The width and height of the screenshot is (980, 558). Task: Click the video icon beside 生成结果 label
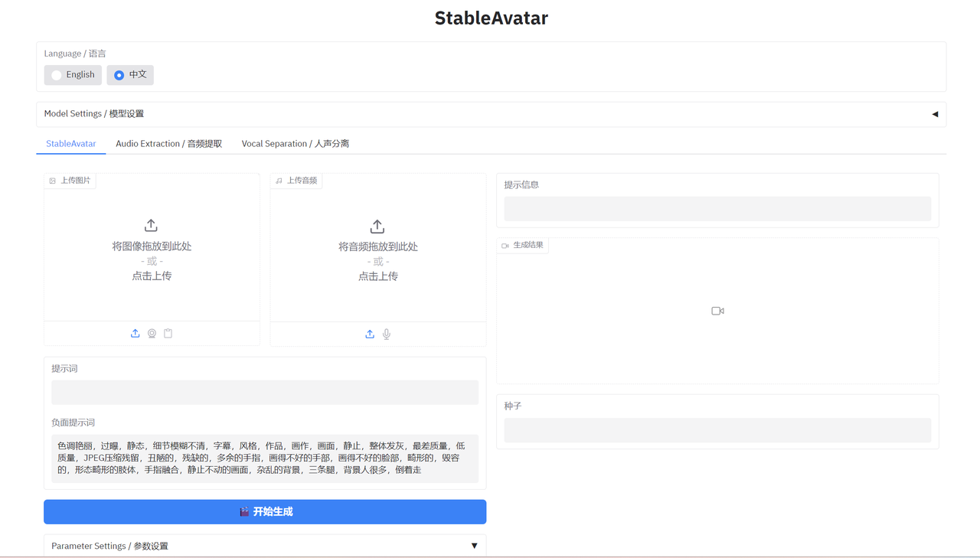[505, 246]
